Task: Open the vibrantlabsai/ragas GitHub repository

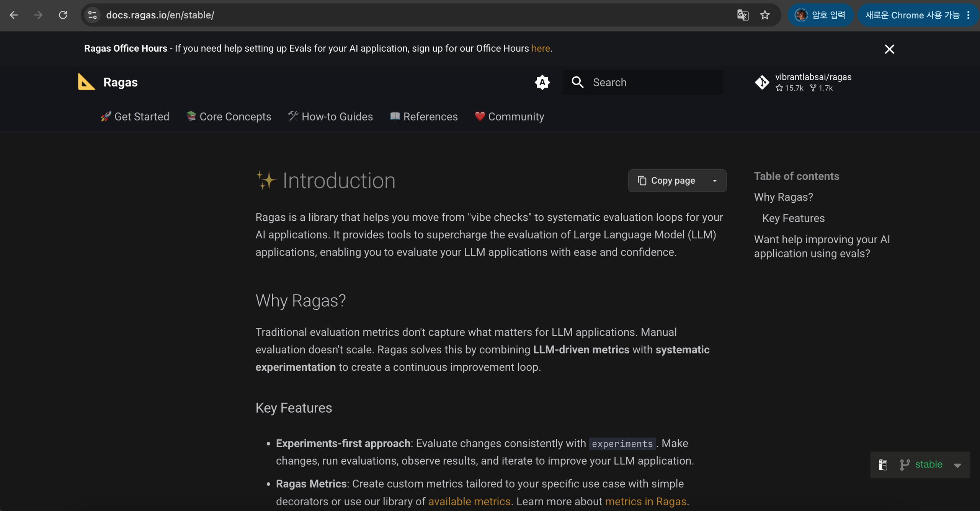Action: click(803, 82)
